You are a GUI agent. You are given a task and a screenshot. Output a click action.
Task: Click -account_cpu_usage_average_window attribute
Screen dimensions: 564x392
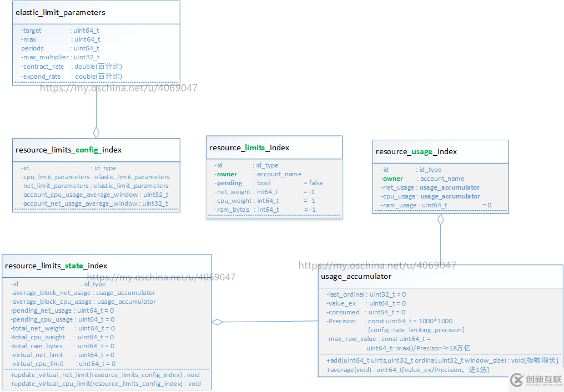(94, 195)
